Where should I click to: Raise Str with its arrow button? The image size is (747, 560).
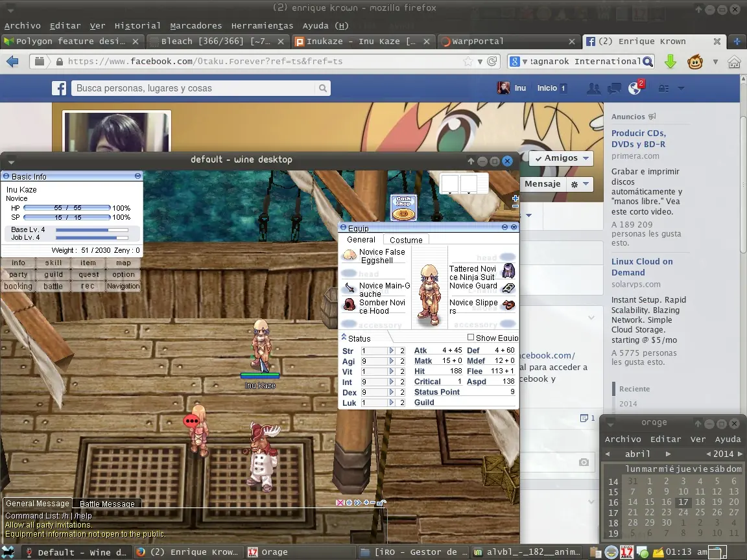392,351
